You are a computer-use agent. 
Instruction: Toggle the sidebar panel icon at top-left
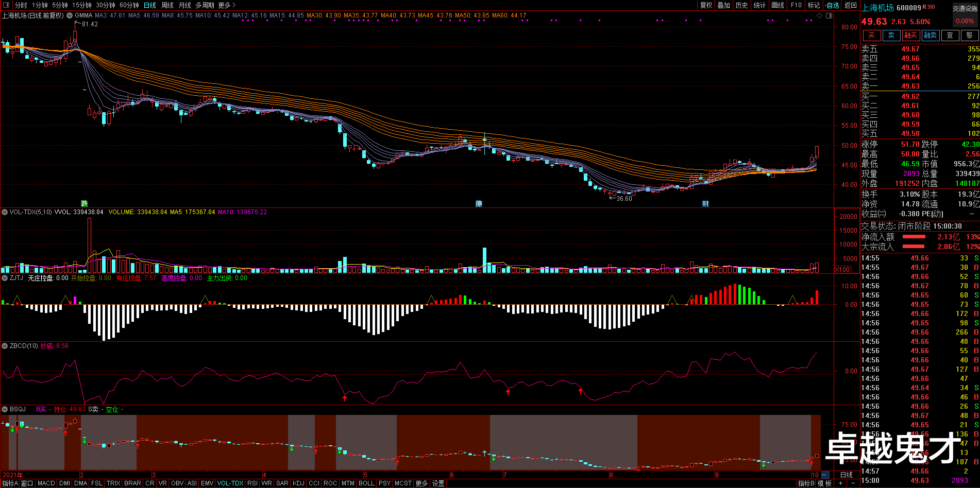(6, 5)
